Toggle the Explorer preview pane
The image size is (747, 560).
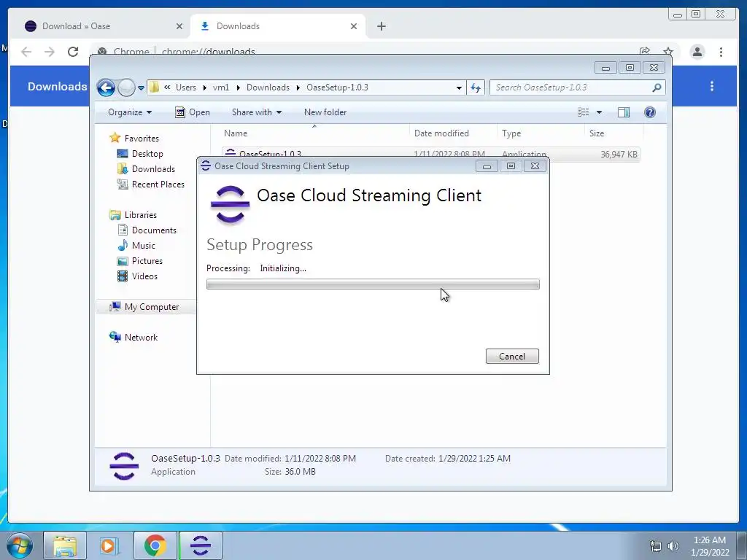(x=624, y=112)
